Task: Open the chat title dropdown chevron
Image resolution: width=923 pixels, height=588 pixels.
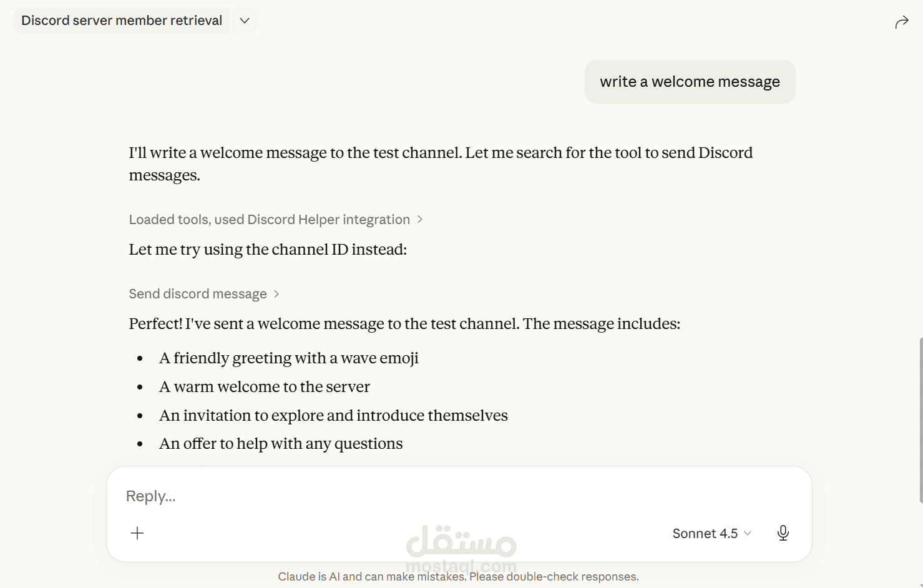Action: pos(245,21)
